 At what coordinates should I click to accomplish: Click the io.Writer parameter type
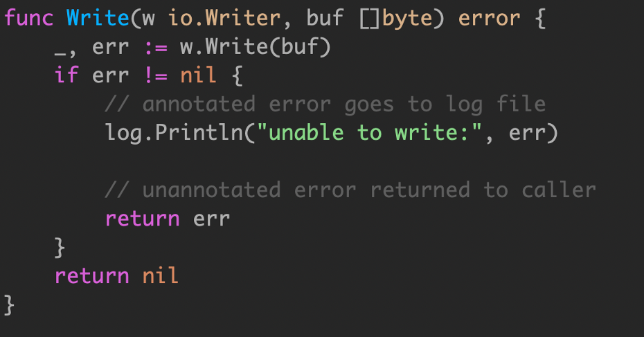tap(224, 18)
